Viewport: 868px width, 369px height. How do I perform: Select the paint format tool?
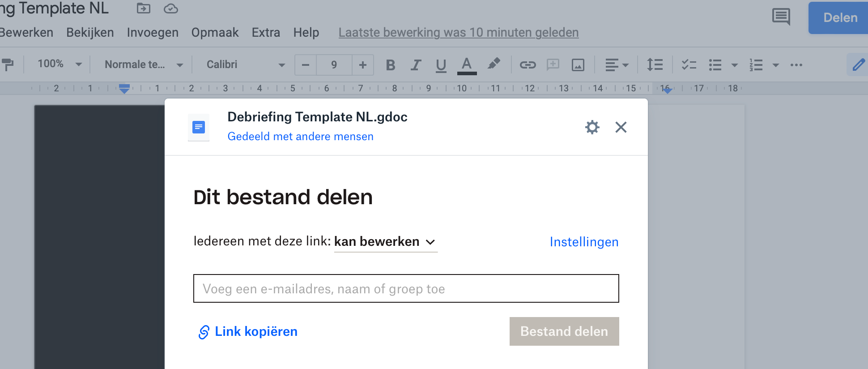8,65
